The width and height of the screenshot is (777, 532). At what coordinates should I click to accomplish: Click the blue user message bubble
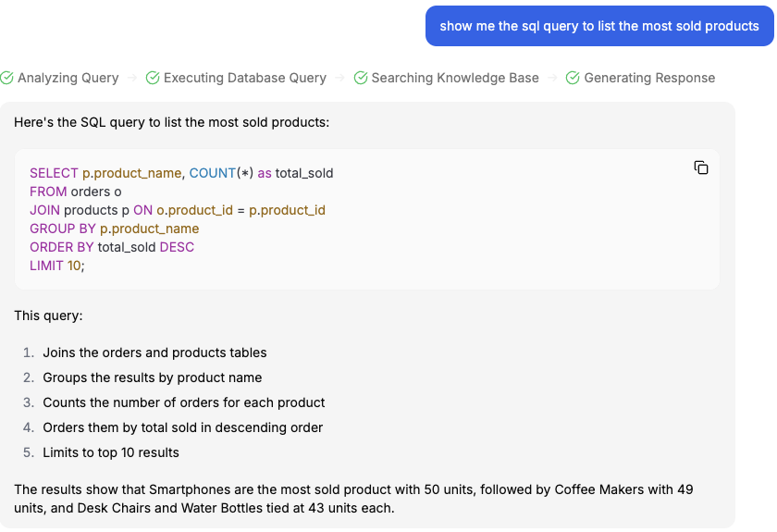click(598, 26)
